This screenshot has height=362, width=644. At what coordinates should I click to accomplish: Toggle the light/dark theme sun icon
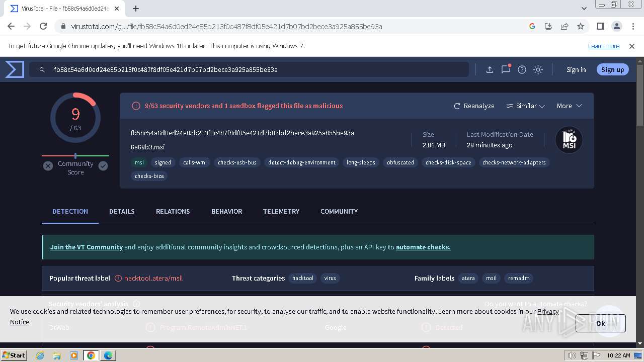(538, 70)
